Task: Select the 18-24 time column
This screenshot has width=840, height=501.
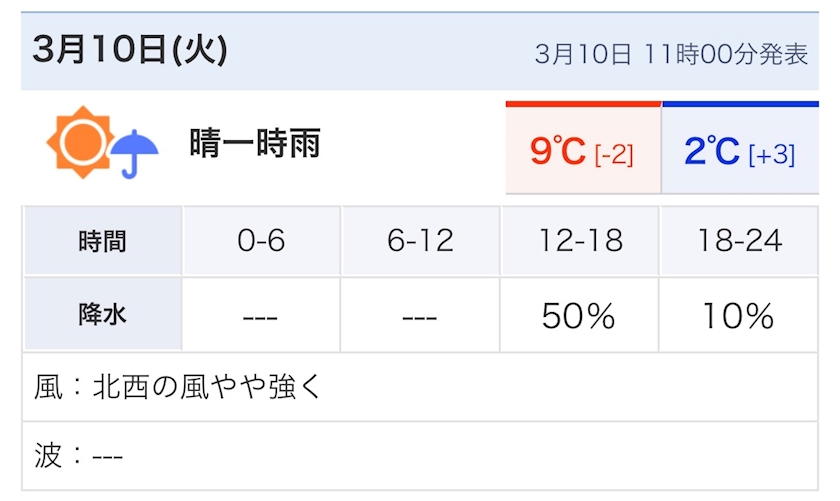Action: [738, 241]
